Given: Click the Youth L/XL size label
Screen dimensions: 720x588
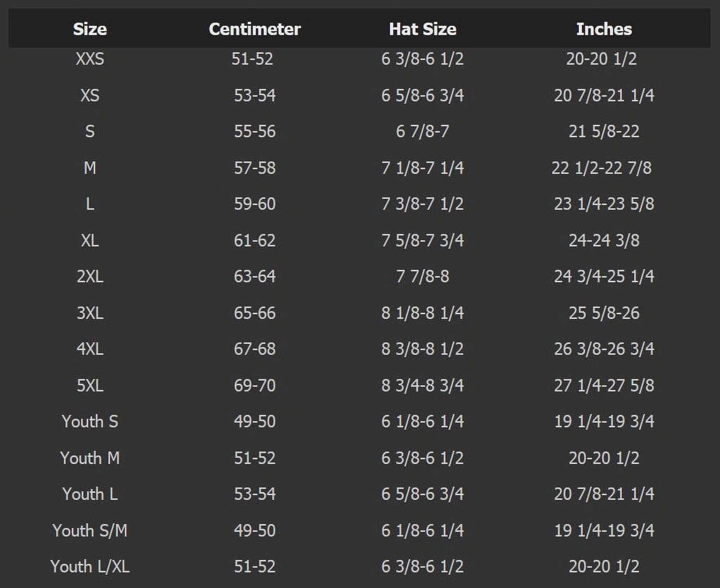Looking at the screenshot, I should [x=90, y=567].
